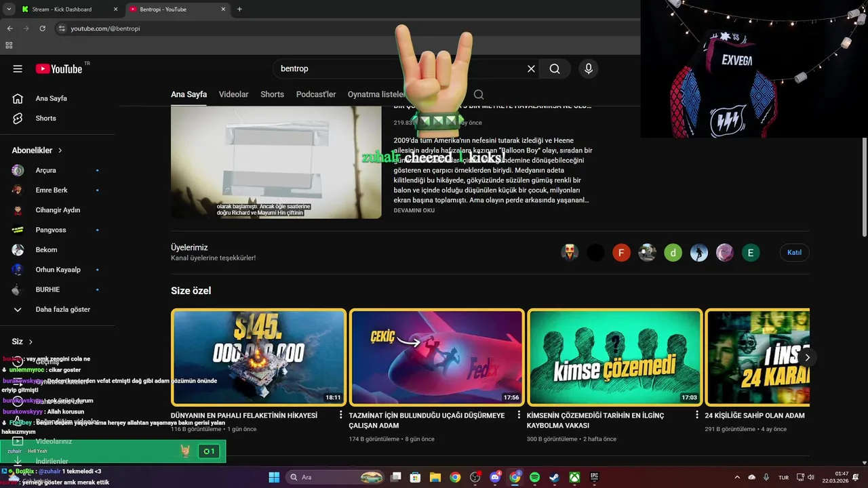Open DÜNYANIN EN PAHALI FELAKETİNİN HİKAYESİ title
Image resolution: width=868 pixels, height=488 pixels.
tap(244, 415)
